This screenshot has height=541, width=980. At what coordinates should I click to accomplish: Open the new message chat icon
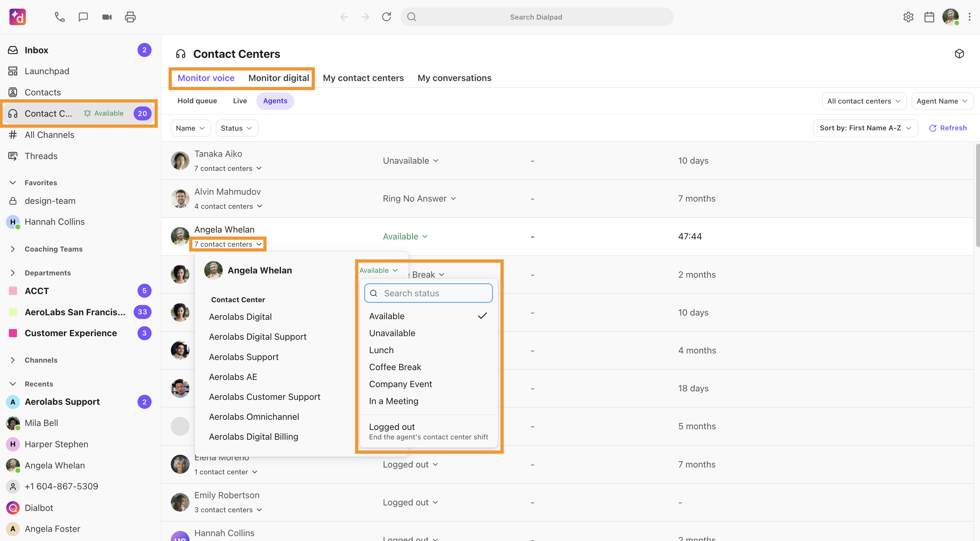click(x=83, y=17)
